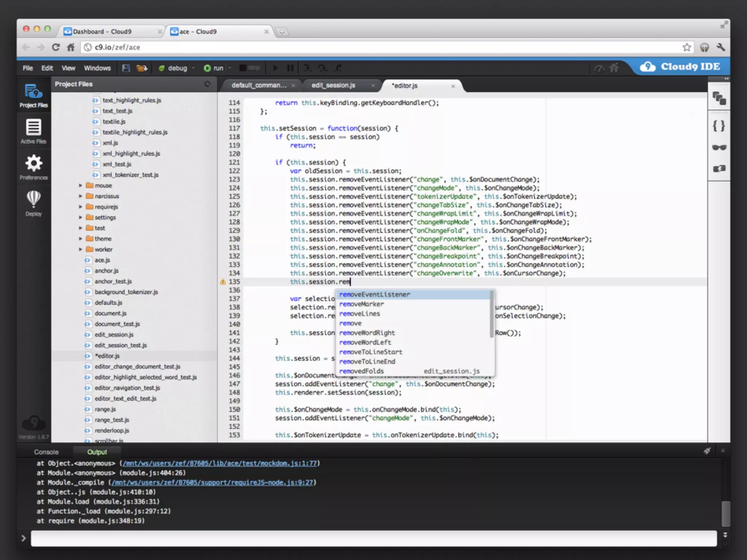The width and height of the screenshot is (747, 560).
Task: Open document.js in the file tree
Action: tap(110, 314)
